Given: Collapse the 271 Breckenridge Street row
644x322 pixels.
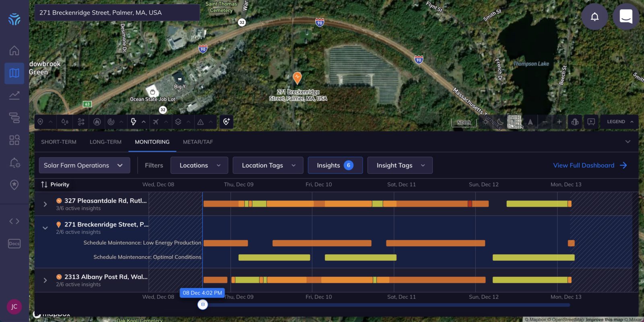Looking at the screenshot, I should (x=45, y=228).
